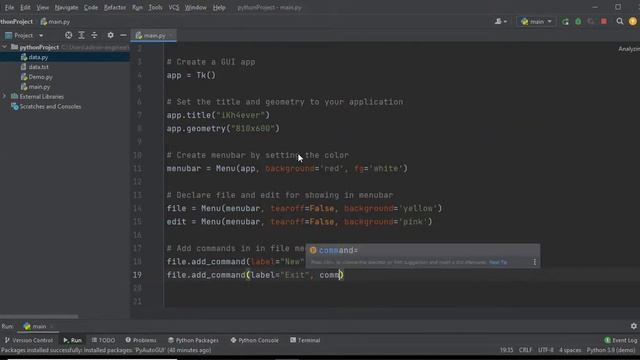Screen dimensions: 640x360
Task: Close the main.py editor tab
Action: [171, 36]
